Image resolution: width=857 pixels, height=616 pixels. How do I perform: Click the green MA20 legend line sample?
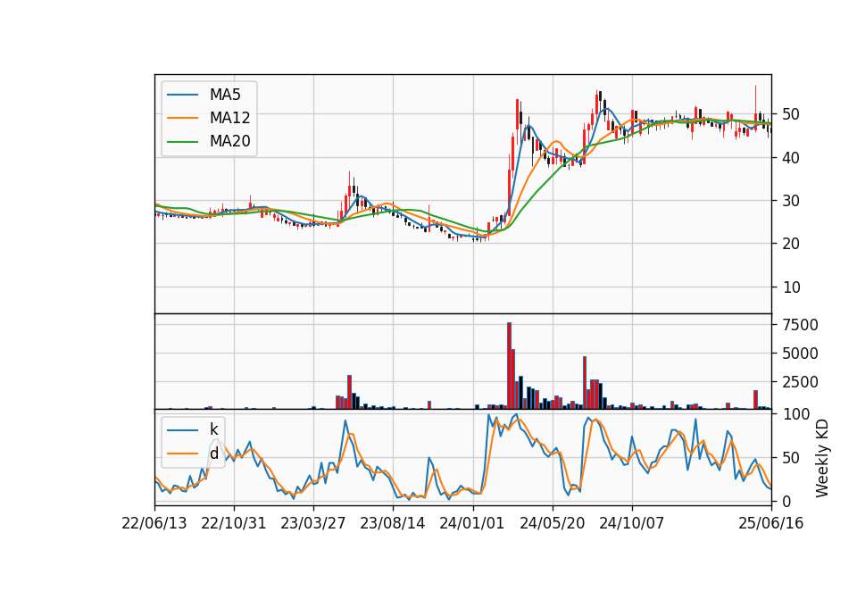[x=182, y=141]
